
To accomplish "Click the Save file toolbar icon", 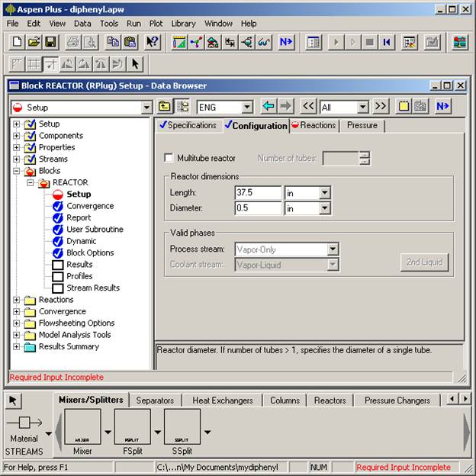I will (50, 43).
